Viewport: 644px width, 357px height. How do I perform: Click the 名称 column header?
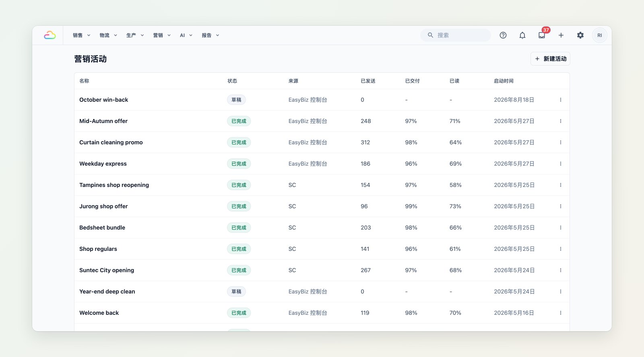point(84,81)
